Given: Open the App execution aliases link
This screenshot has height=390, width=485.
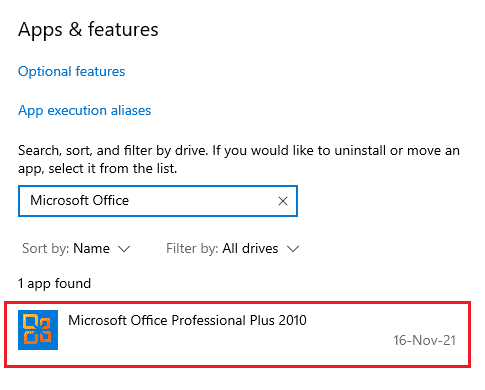Looking at the screenshot, I should (x=85, y=110).
